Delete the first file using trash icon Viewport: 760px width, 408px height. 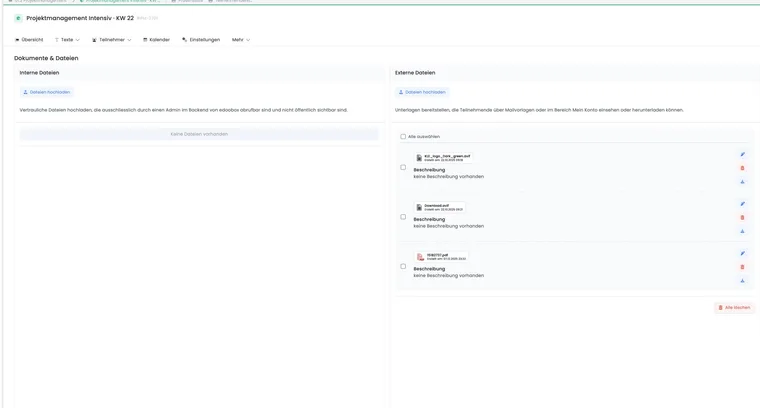pyautogui.click(x=742, y=168)
